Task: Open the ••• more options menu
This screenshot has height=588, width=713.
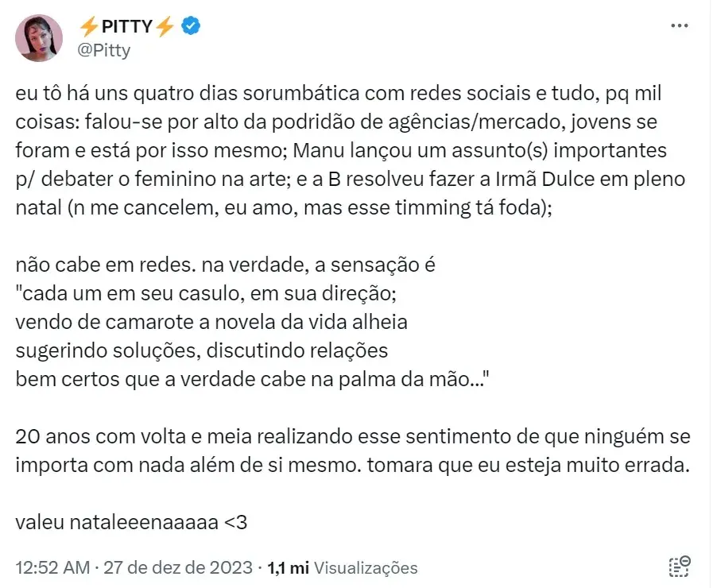Action: point(680,25)
